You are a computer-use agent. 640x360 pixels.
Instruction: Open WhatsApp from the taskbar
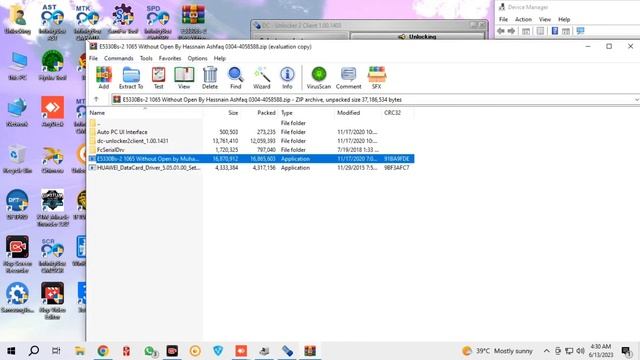click(150, 351)
